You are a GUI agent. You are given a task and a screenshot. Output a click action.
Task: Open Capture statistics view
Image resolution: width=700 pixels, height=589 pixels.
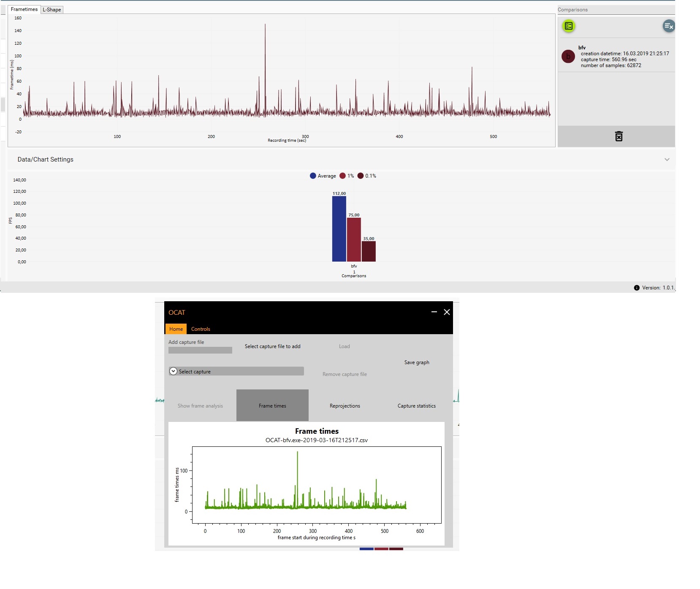tap(417, 405)
